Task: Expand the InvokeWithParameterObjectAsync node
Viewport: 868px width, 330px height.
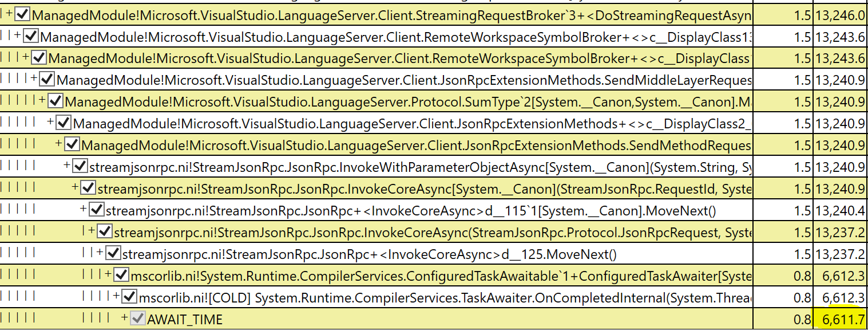Action: pos(67,166)
